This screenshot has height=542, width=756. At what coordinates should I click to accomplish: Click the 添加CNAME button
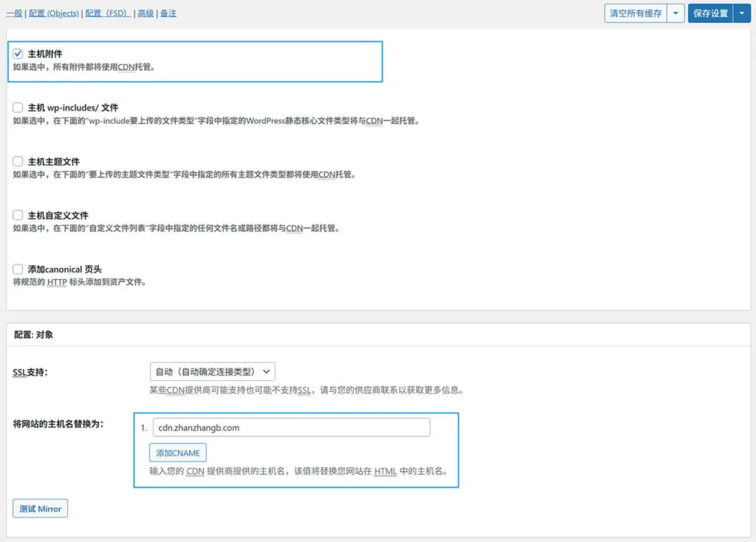tap(177, 453)
